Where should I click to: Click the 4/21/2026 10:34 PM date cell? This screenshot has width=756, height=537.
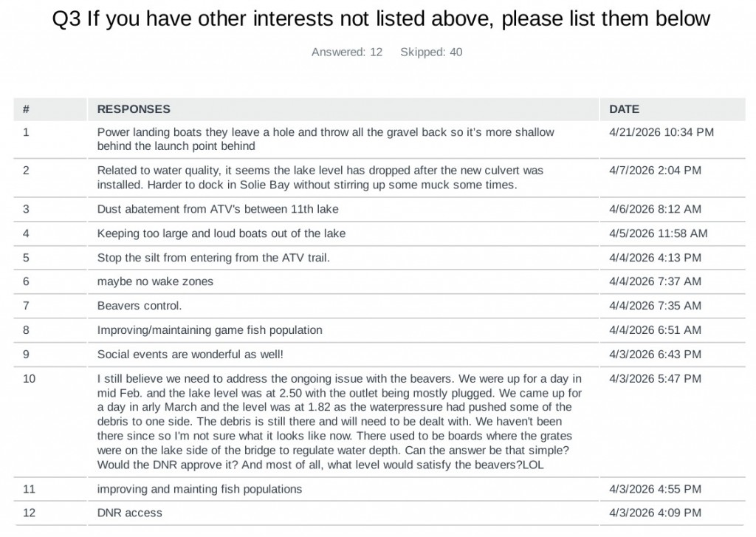661,132
